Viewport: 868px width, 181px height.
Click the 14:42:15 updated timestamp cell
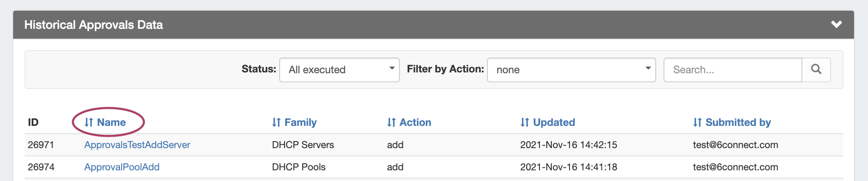pos(569,145)
